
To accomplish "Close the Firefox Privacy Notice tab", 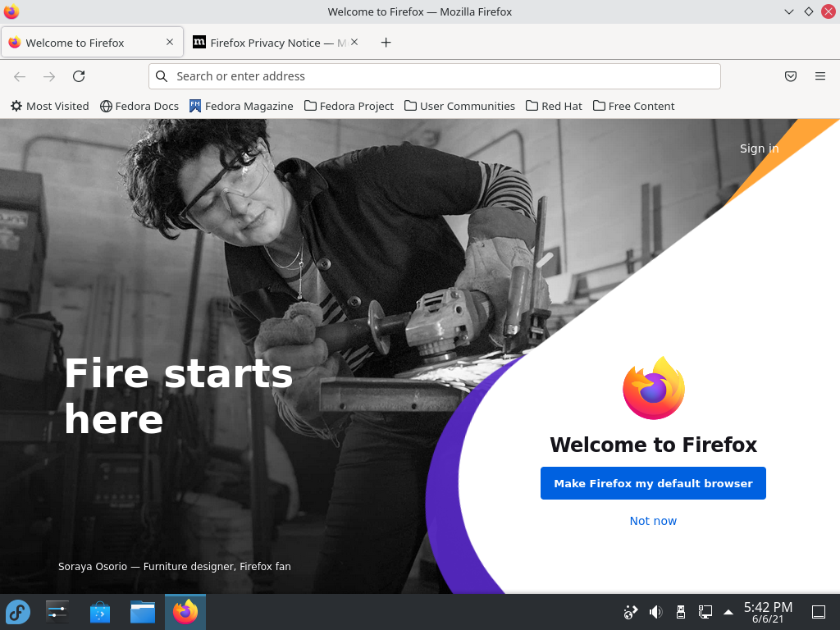I will pyautogui.click(x=354, y=42).
